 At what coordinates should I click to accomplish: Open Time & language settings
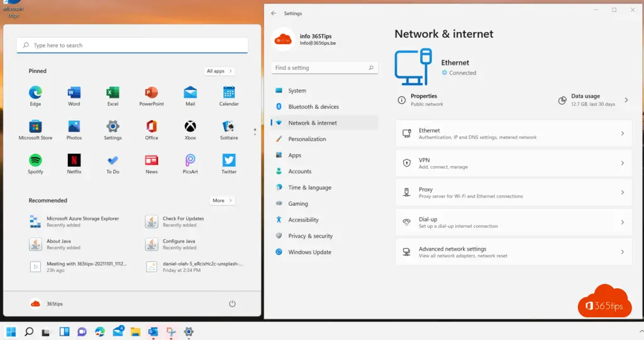(x=325, y=188)
